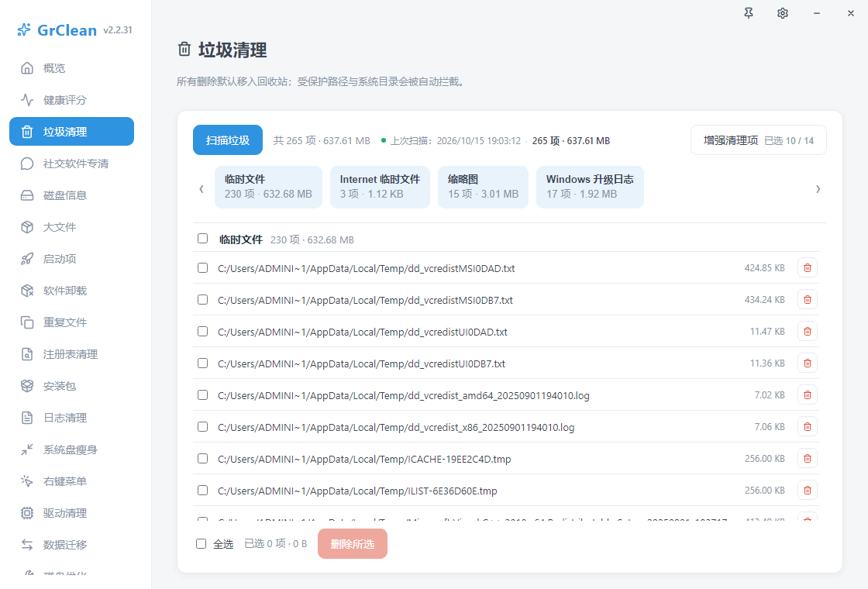Pin the window with the pin icon
Image resolution: width=868 pixels, height=589 pixels.
(x=749, y=13)
